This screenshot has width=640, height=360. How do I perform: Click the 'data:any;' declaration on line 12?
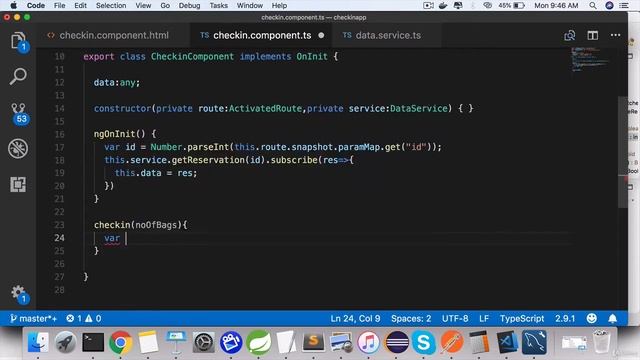click(x=117, y=82)
